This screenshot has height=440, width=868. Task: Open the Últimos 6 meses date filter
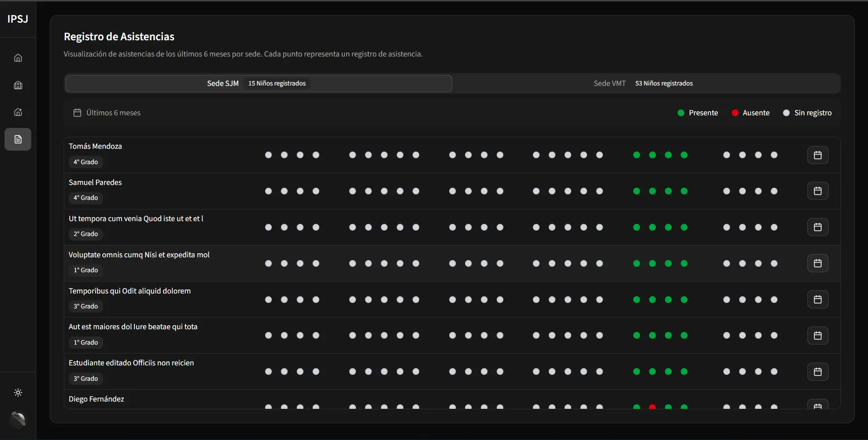click(x=107, y=113)
